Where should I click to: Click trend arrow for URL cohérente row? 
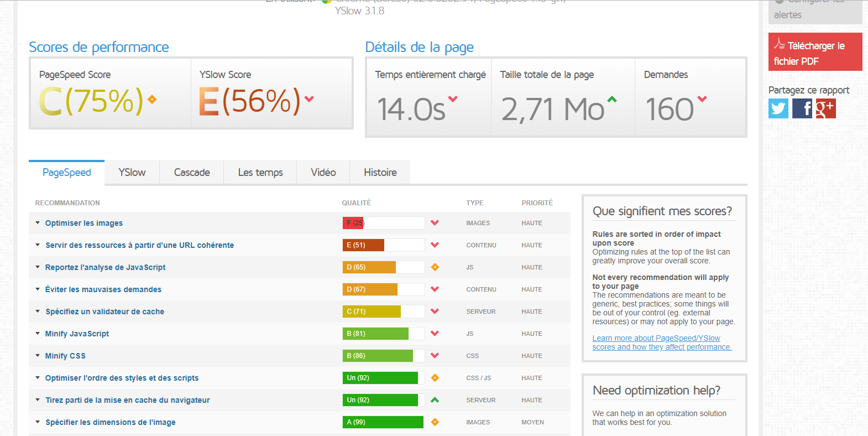click(435, 245)
